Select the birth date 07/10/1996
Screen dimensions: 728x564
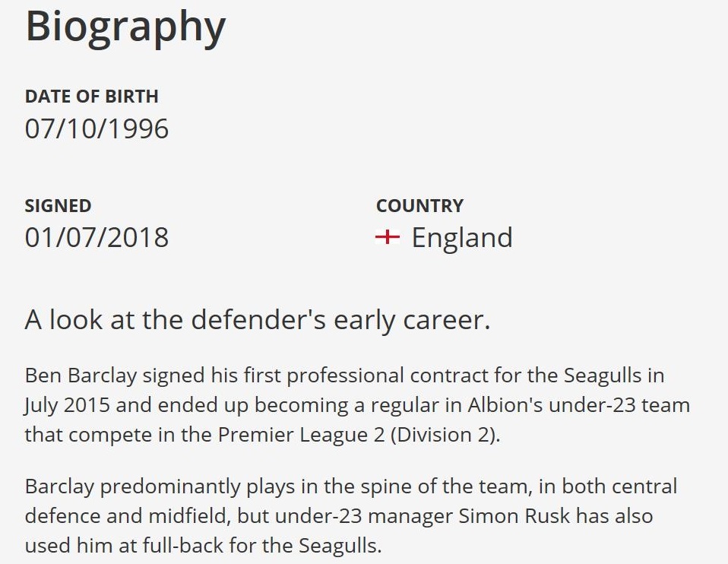point(97,128)
